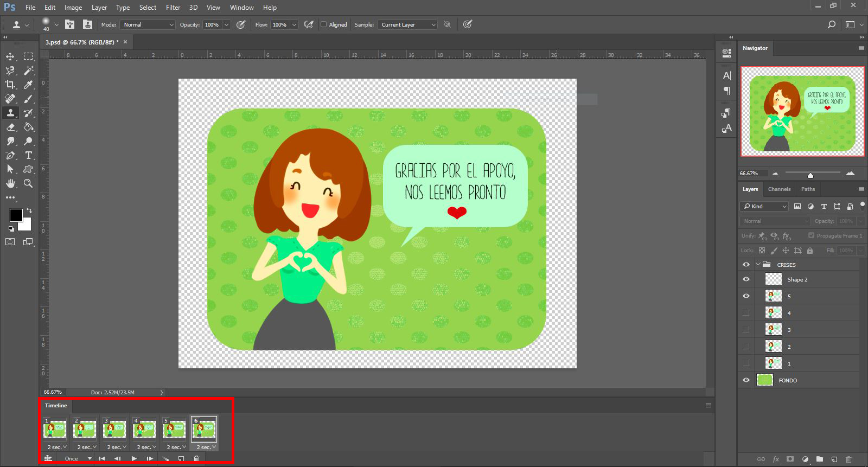Collapse the CRISES layer group
The image size is (868, 467).
click(758, 265)
